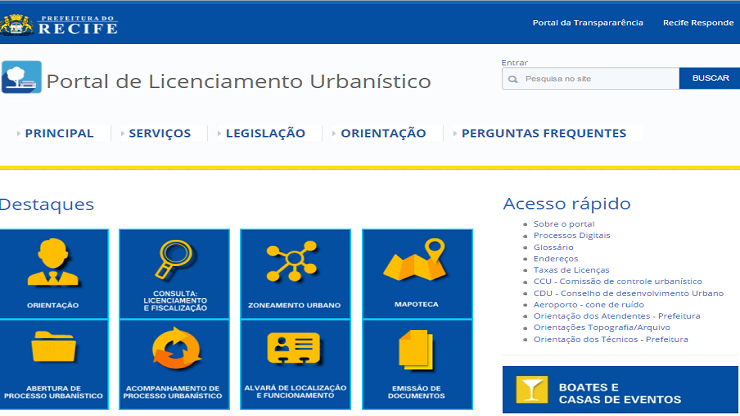Screen dimensions: 740x416
Task: Open the Emissão de Documentos tile
Action: click(417, 365)
